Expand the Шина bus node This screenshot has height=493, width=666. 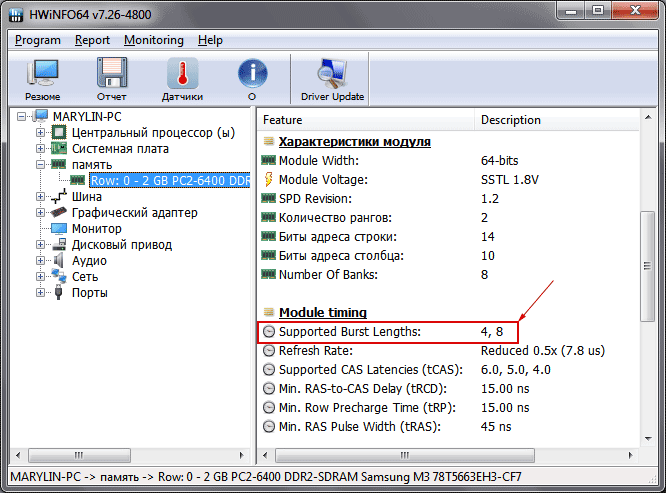pos(41,197)
